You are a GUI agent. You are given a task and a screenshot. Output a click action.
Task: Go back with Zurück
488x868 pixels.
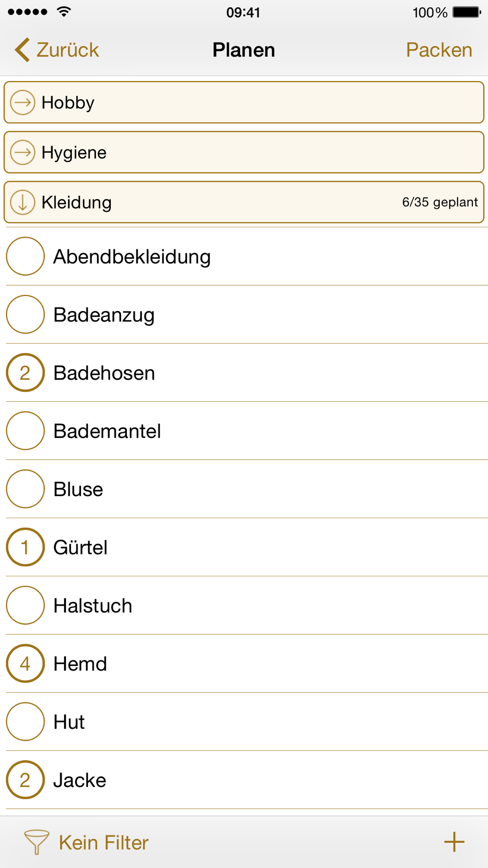pos(67,50)
